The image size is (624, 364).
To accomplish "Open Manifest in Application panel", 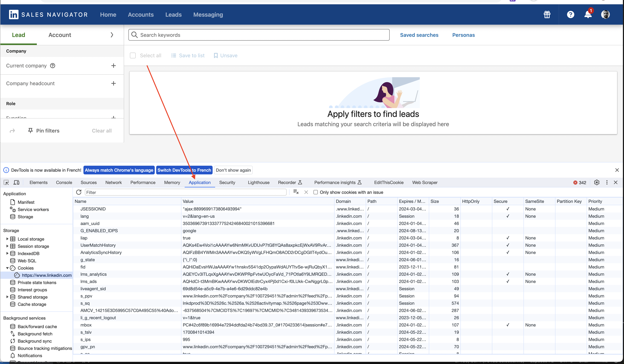I will click(26, 202).
